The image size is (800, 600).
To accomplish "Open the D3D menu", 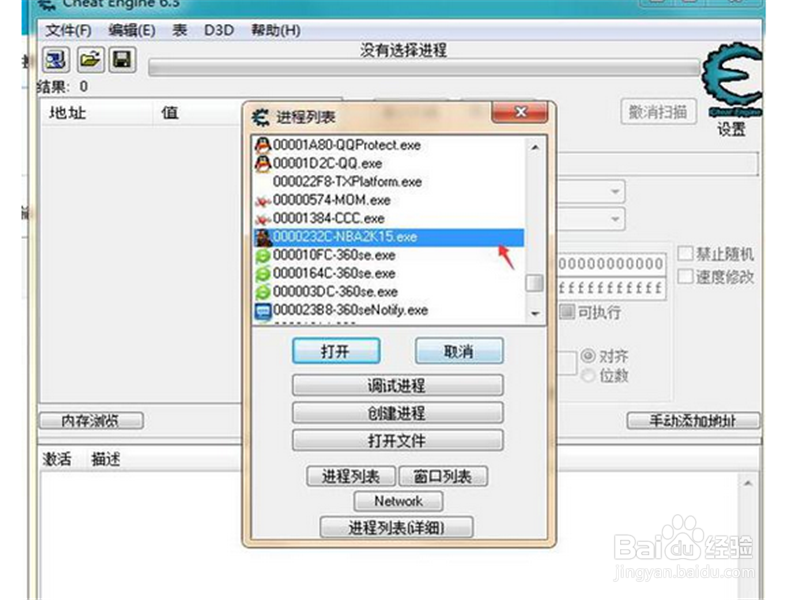I will pyautogui.click(x=219, y=30).
